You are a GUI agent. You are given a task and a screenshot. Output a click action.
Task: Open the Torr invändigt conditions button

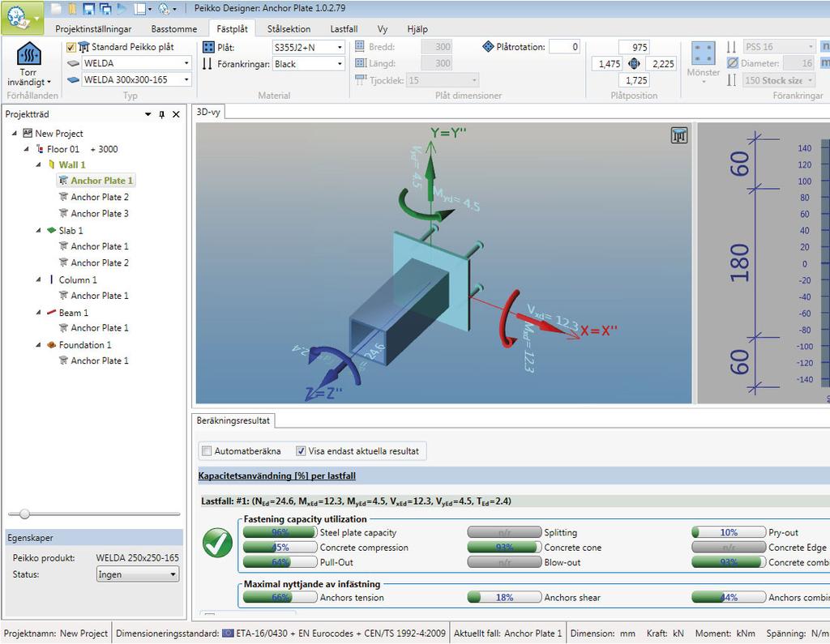[29, 65]
